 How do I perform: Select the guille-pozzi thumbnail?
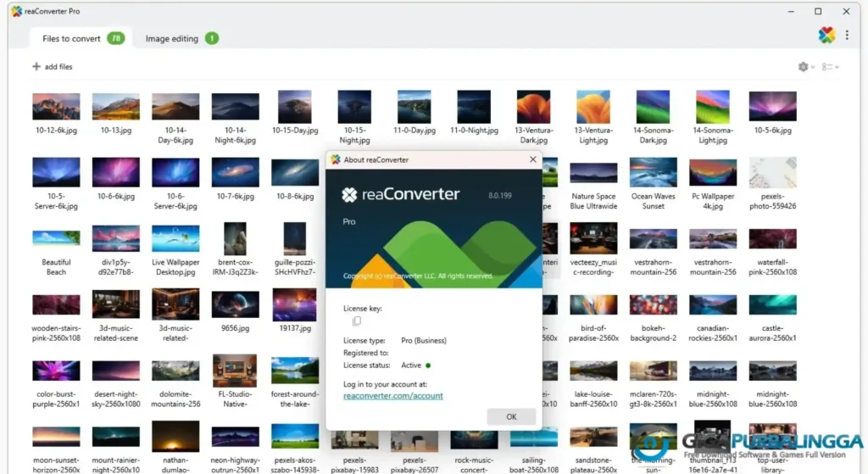pos(295,238)
